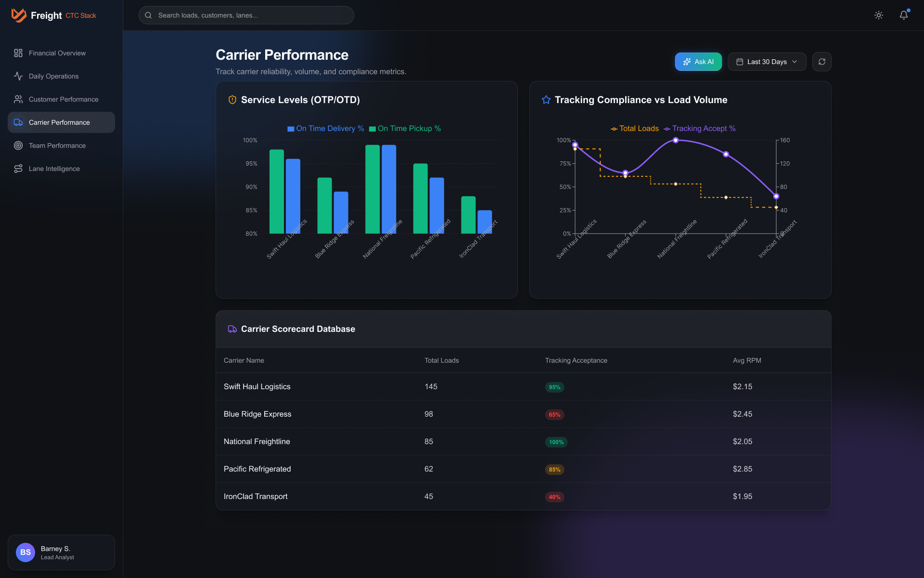Toggle the light/dark theme sun icon
The height and width of the screenshot is (578, 924).
point(878,15)
